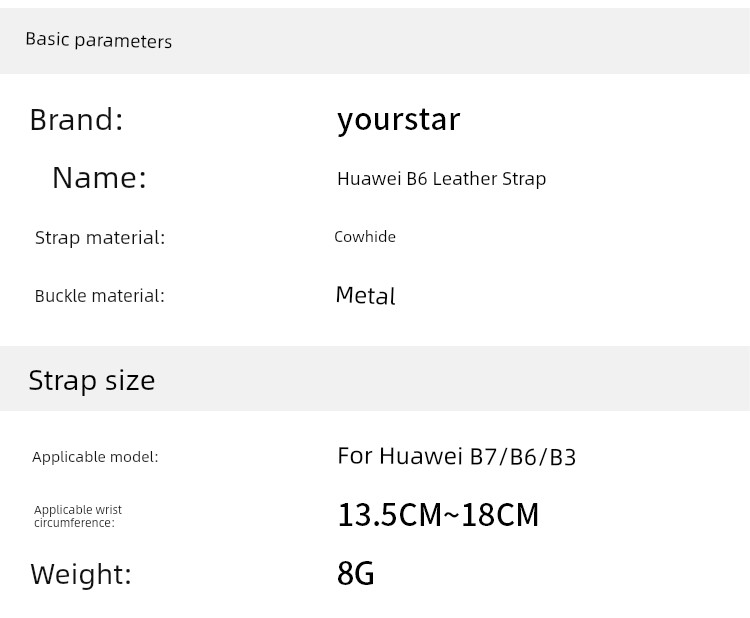Click the word Huawei in applicable model value
The width and height of the screenshot is (750, 618).
421,456
